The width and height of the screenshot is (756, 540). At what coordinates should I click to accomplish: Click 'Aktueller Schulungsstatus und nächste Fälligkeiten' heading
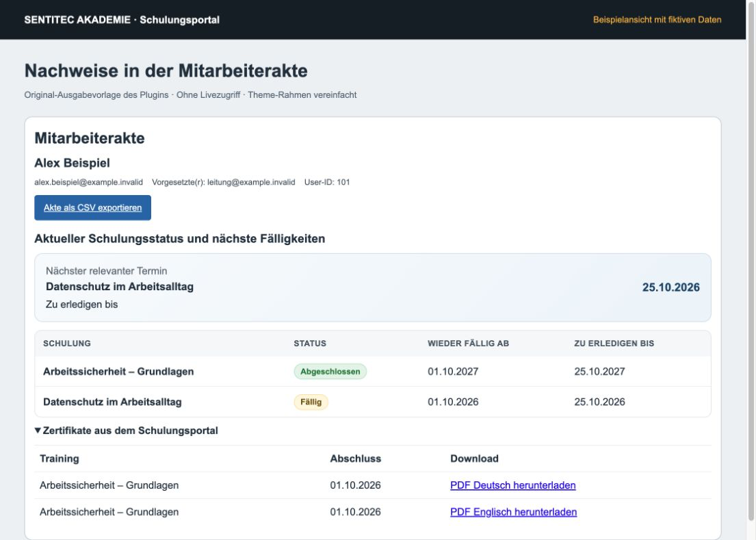click(180, 239)
